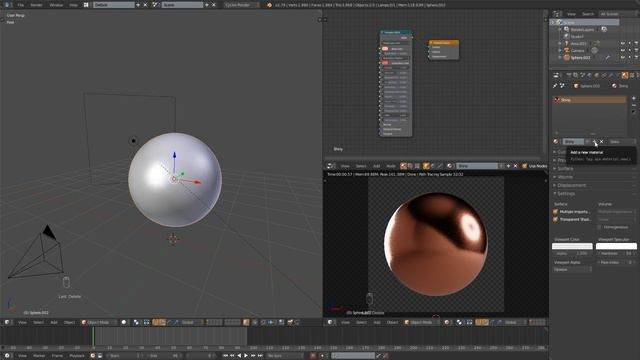640x360 pixels.
Task: Open the Playback menu in timeline
Action: click(77, 356)
